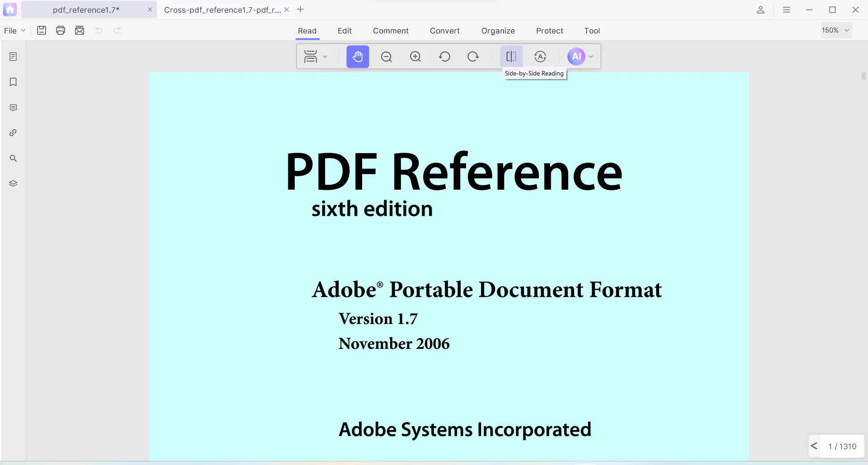
Task: Open the Bookmarks panel in the left sidebar
Action: click(x=13, y=82)
